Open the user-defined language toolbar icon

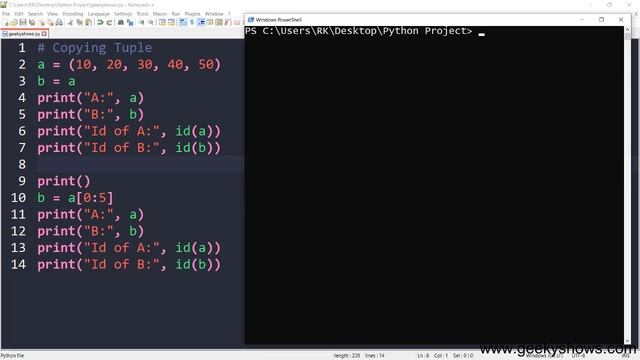[x=210, y=22]
